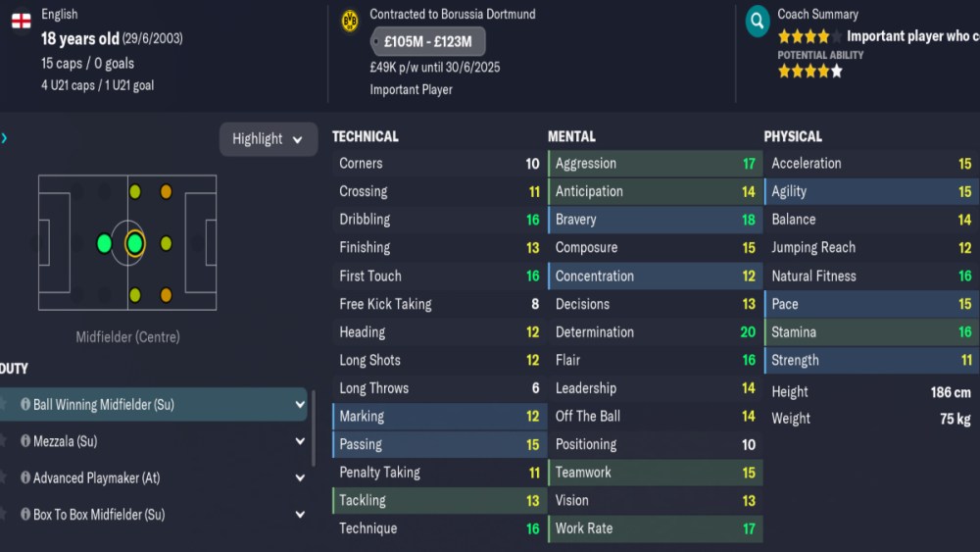This screenshot has width=980, height=552.
Task: Click info icon beside Box To Box Midfielder
Action: coord(25,515)
